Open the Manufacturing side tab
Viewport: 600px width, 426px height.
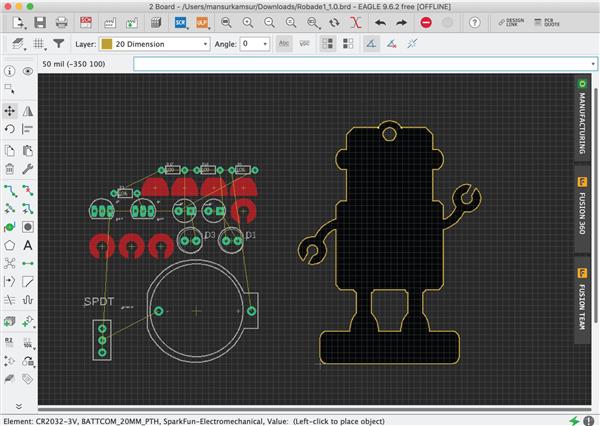coord(581,118)
